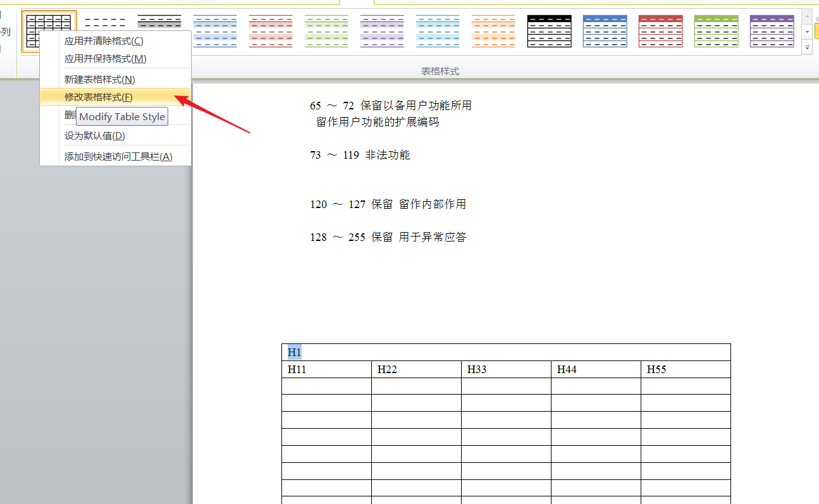Screen dimensions: 819x504
Task: Click the H33 table cell
Action: pos(506,369)
